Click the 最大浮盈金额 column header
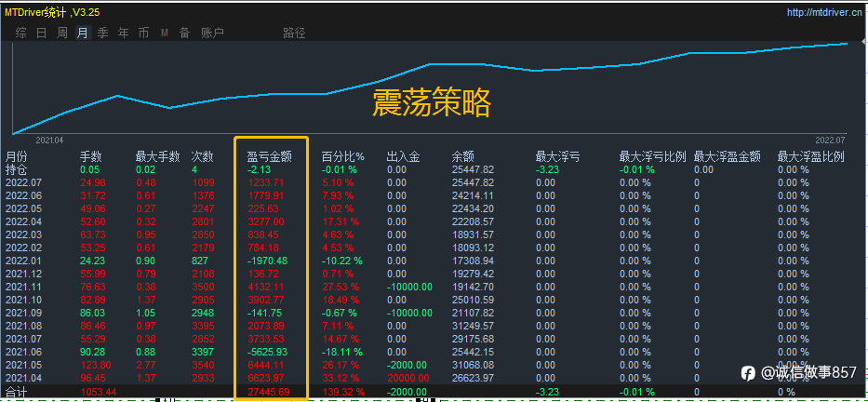Screen dimensions: 868x402 (x=728, y=157)
